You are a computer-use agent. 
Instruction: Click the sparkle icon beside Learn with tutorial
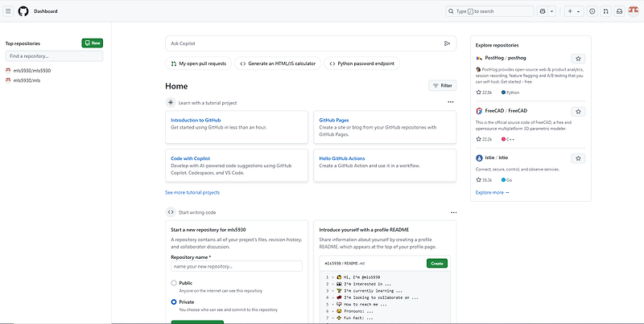(171, 103)
